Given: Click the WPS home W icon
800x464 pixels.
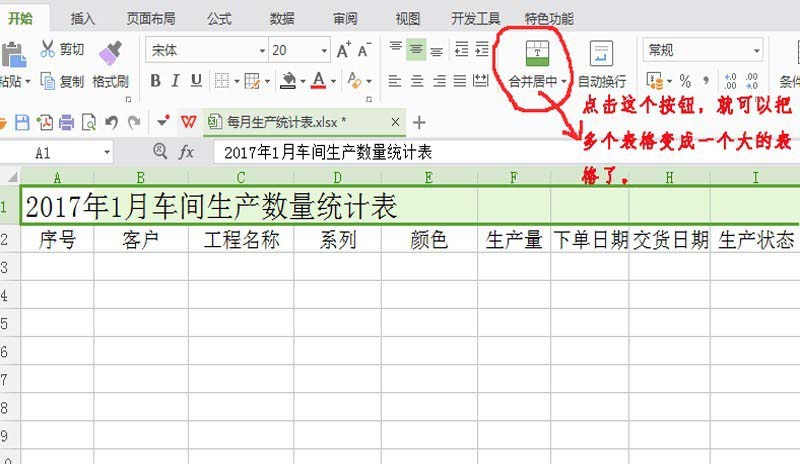Looking at the screenshot, I should [x=188, y=122].
